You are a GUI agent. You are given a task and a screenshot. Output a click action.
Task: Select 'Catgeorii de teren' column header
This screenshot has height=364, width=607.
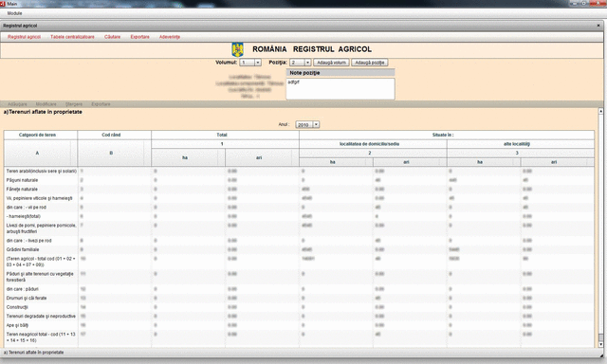click(x=41, y=135)
